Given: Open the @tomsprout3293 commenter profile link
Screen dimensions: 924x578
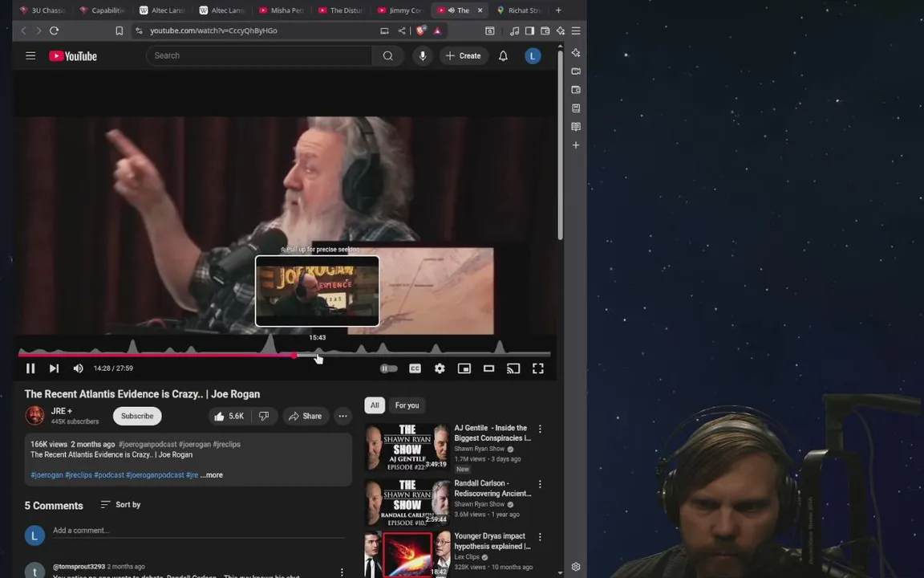Looking at the screenshot, I should click(79, 567).
